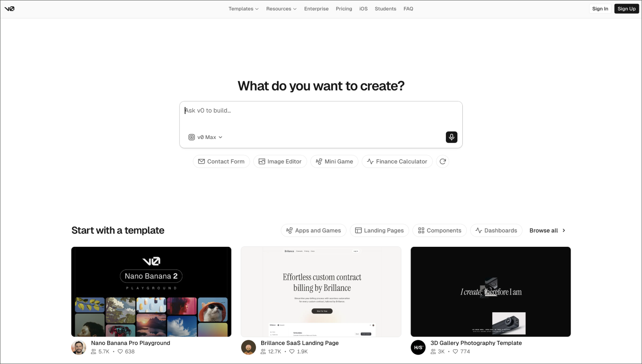This screenshot has height=364, width=642.
Task: Start voice input with microphone icon
Action: click(452, 137)
